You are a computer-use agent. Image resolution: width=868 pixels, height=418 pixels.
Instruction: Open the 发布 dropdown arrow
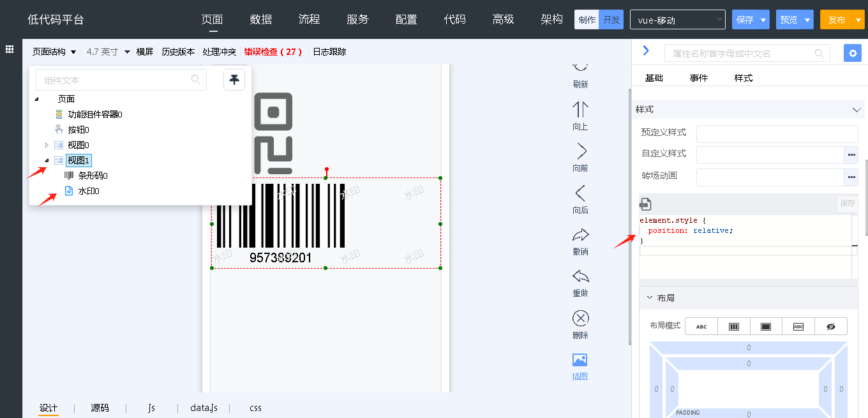click(858, 20)
